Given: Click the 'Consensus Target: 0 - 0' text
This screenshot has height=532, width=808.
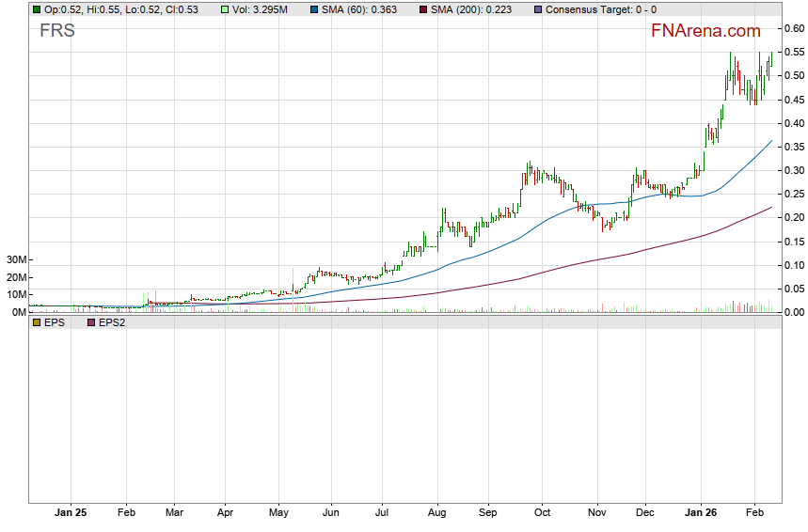Looking at the screenshot, I should point(600,9).
